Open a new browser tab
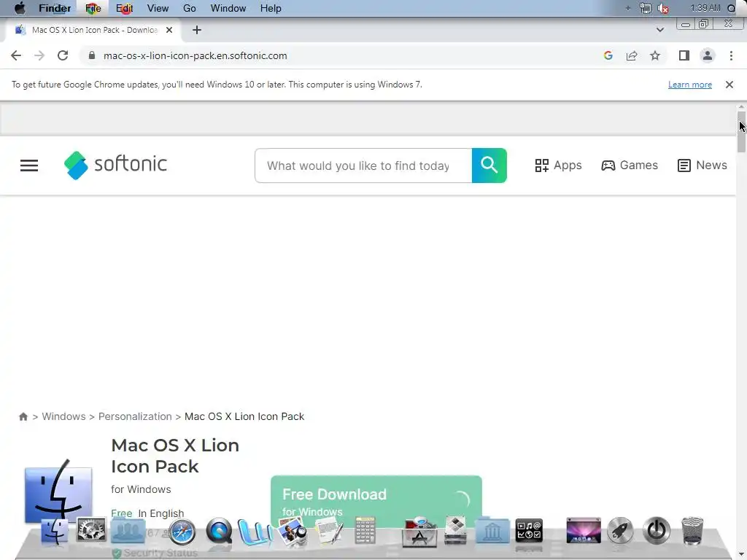Viewport: 747px width, 560px height. point(197,30)
